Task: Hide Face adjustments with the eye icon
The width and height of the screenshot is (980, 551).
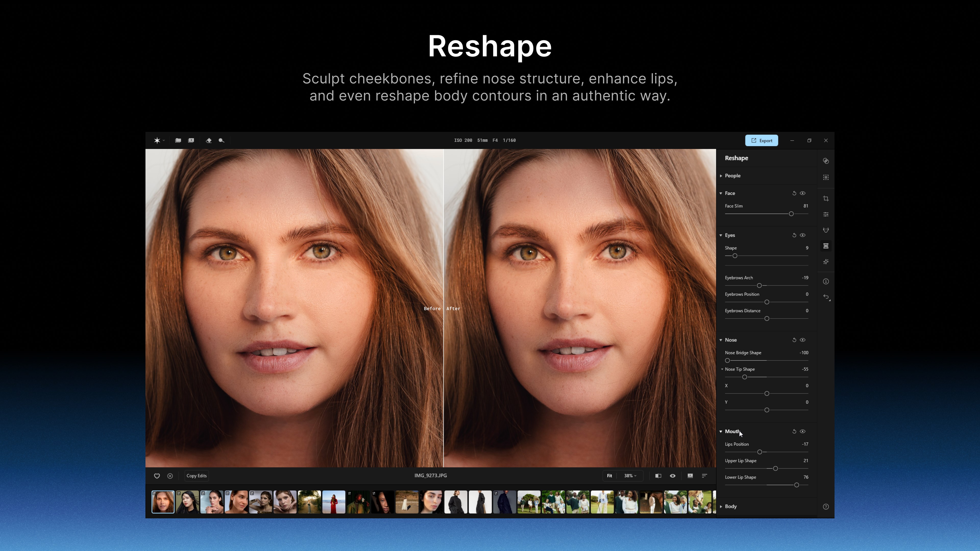Action: point(802,193)
